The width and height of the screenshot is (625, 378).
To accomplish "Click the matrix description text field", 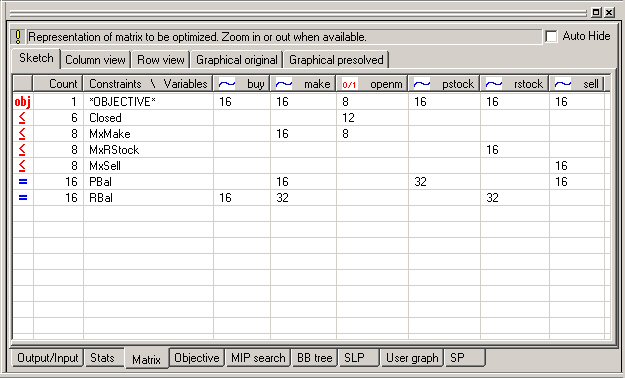I will click(284, 37).
